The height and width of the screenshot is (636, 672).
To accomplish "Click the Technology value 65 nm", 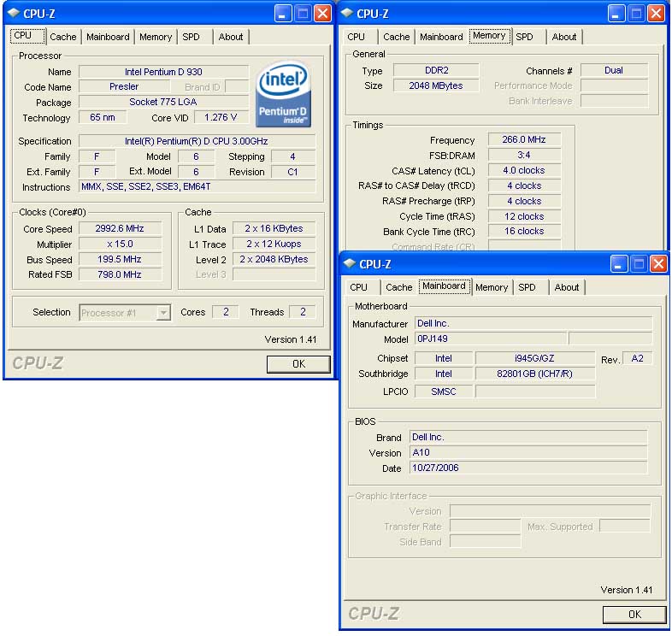I will [103, 117].
